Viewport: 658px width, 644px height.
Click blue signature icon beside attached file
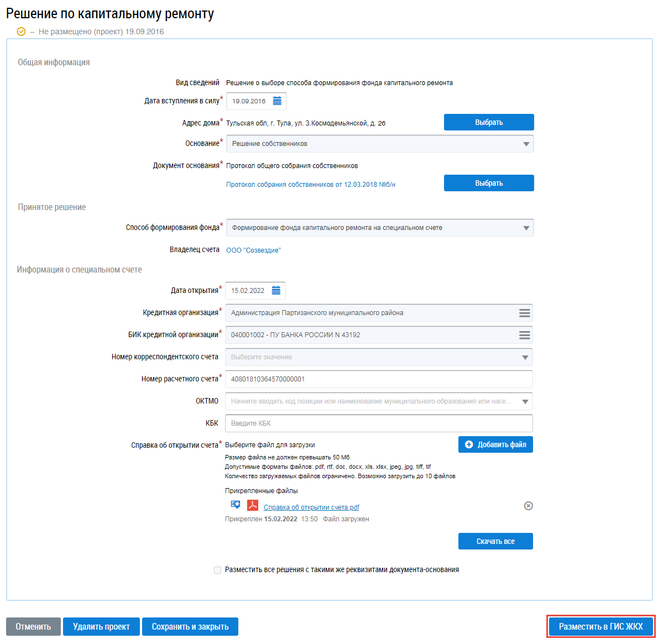click(236, 505)
